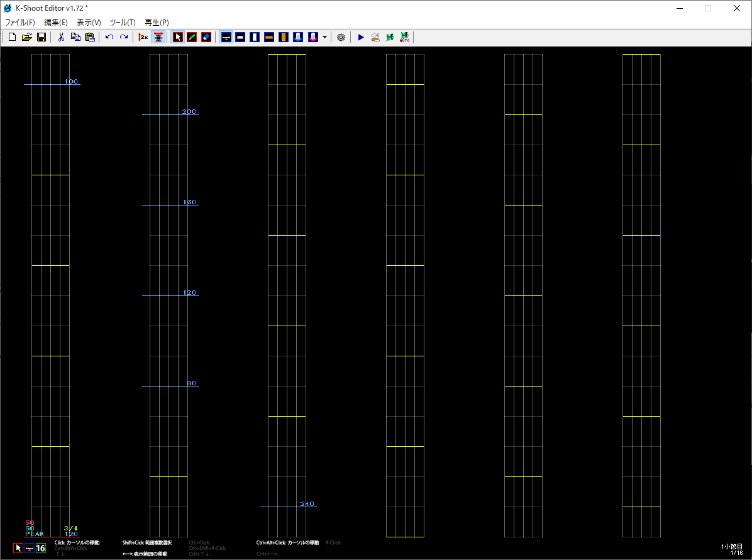Choose the orange FX chip note
Screen dimensions: 752x560
coord(269,37)
